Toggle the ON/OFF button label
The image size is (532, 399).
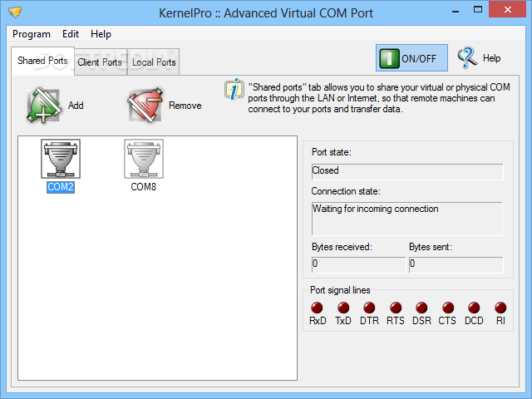pyautogui.click(x=419, y=59)
